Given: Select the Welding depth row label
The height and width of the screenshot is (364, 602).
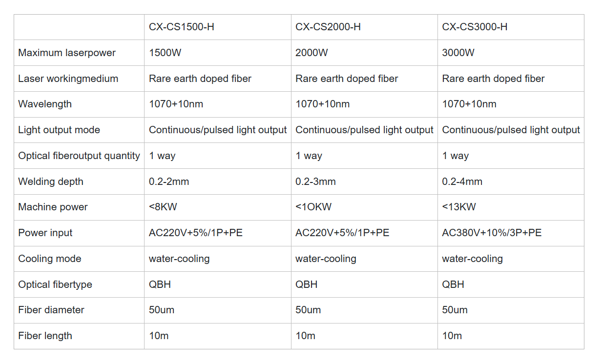Looking at the screenshot, I should 51,182.
